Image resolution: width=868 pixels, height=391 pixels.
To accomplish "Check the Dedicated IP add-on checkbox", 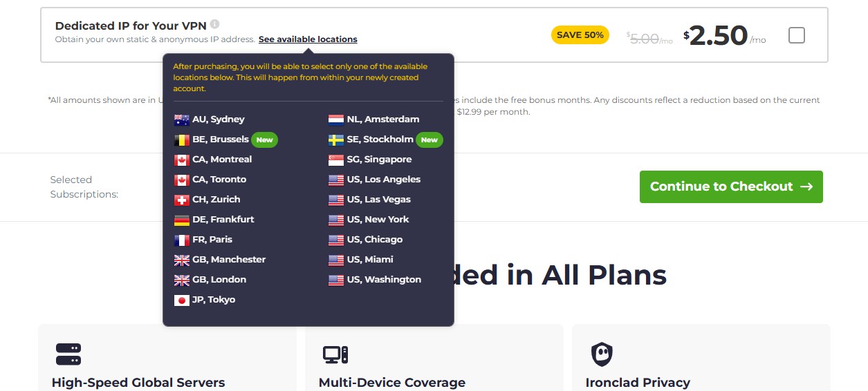I will [x=797, y=35].
